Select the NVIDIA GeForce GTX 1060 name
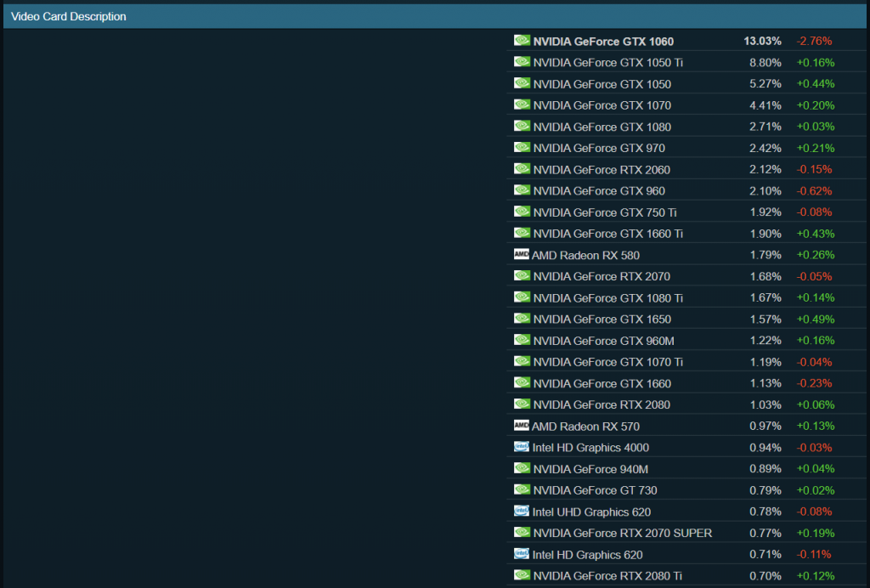This screenshot has width=870, height=588. tap(603, 42)
